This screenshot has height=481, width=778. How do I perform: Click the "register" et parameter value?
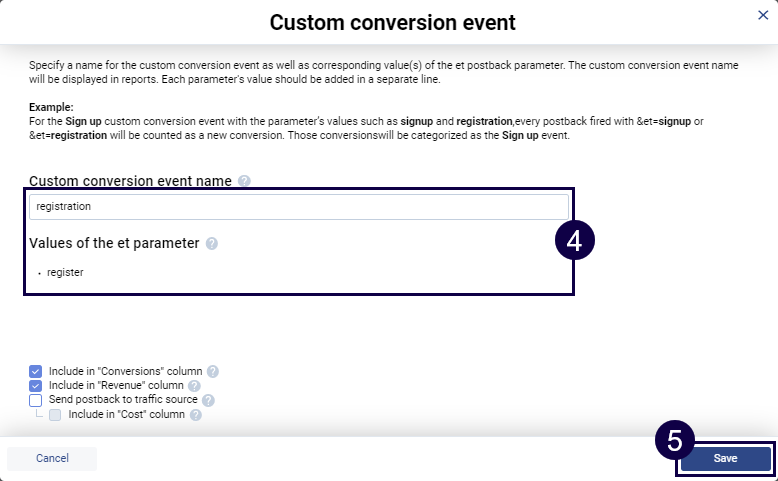point(65,272)
